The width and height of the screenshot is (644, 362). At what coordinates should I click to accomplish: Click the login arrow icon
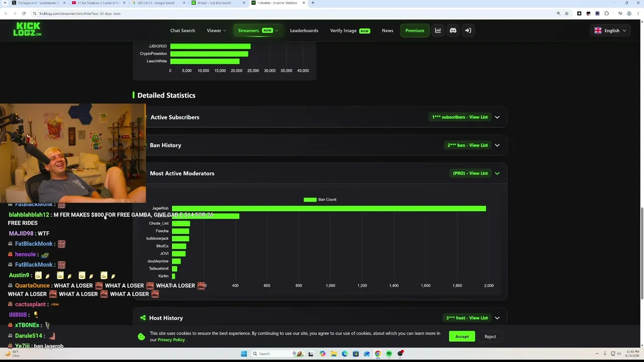468,31
